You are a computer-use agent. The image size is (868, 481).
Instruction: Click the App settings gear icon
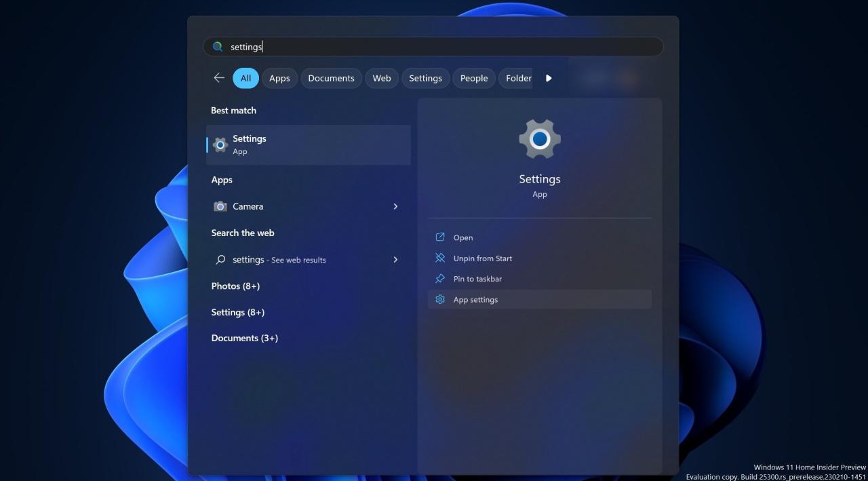[x=440, y=299]
